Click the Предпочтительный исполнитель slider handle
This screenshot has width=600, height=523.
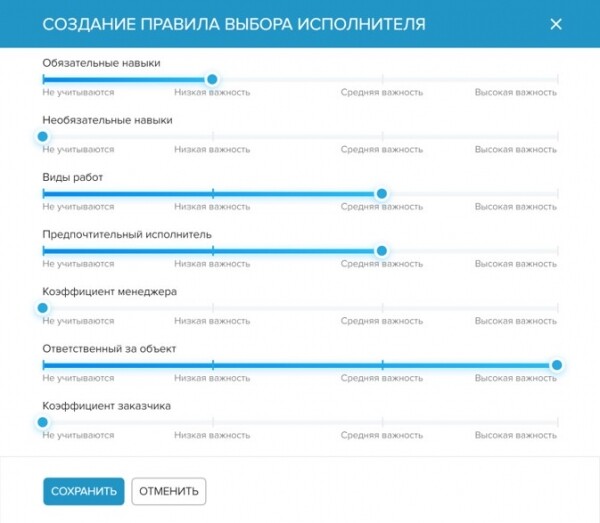pyautogui.click(x=381, y=251)
